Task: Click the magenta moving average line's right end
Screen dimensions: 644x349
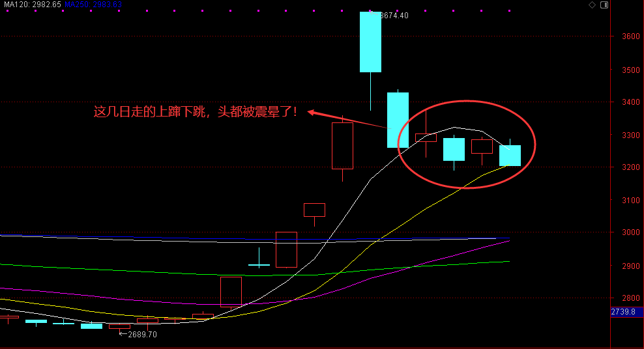Action: pyautogui.click(x=508, y=241)
